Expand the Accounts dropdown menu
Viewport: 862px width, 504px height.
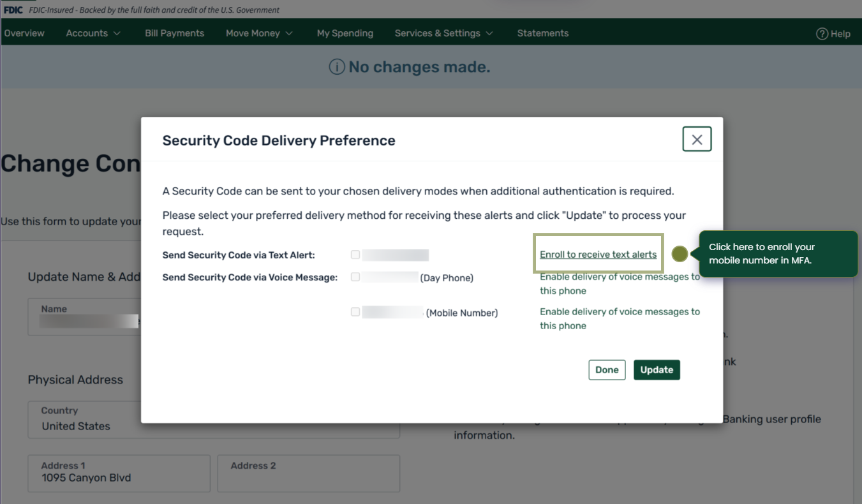[93, 33]
